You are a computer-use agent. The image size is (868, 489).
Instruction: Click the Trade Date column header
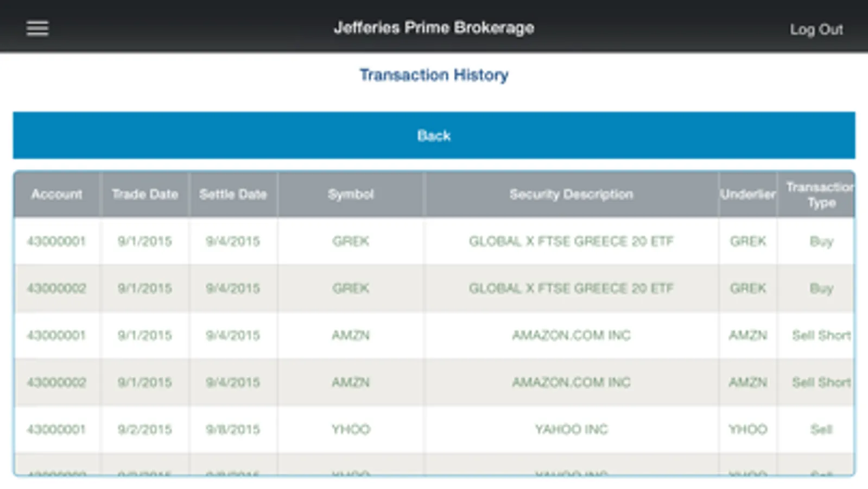(145, 195)
